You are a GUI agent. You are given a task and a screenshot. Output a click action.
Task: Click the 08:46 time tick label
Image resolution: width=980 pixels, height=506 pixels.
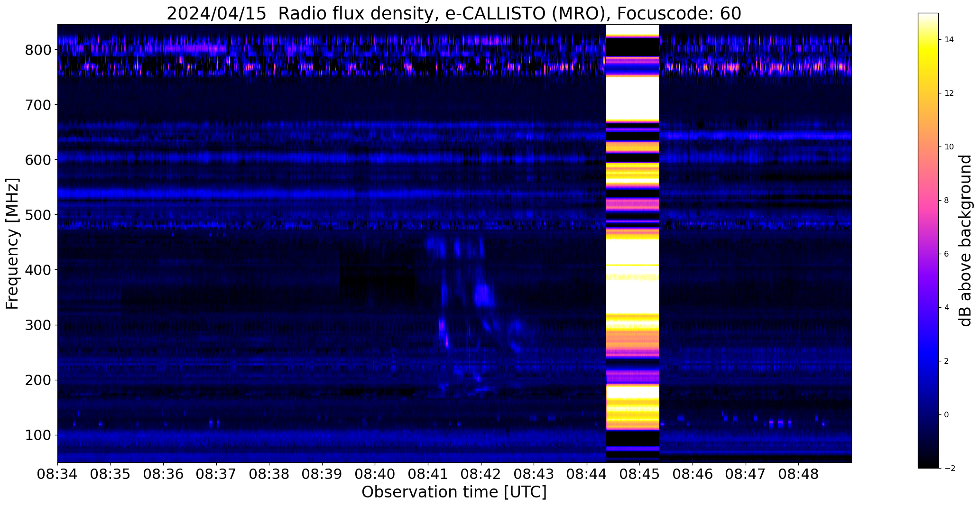point(693,474)
